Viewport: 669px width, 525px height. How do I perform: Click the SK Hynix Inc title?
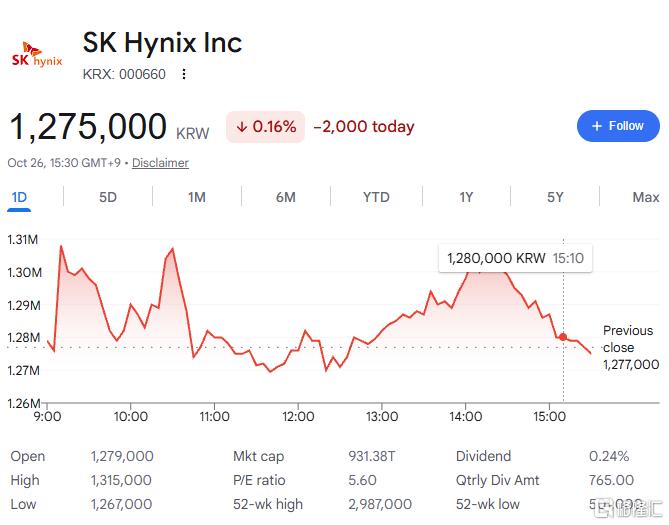162,43
